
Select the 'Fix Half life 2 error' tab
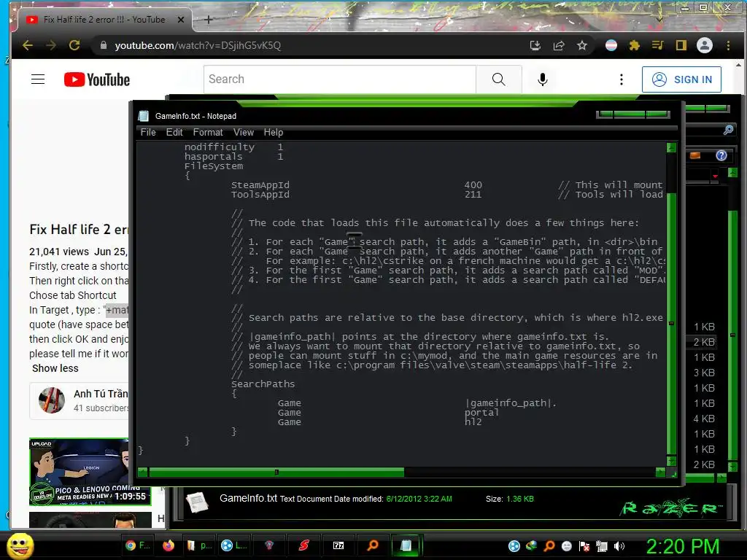click(x=104, y=20)
